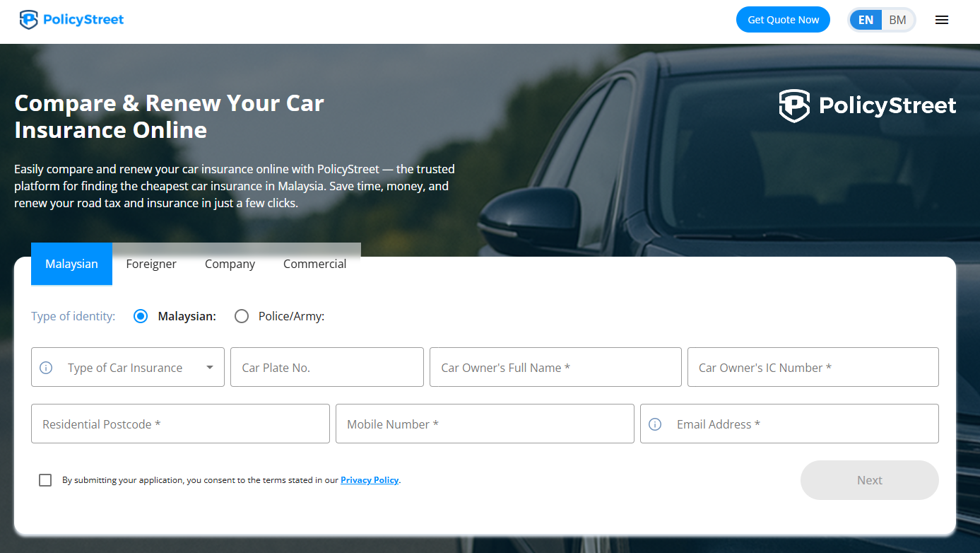The width and height of the screenshot is (980, 553).
Task: Open the Foreigner tab
Action: point(151,264)
